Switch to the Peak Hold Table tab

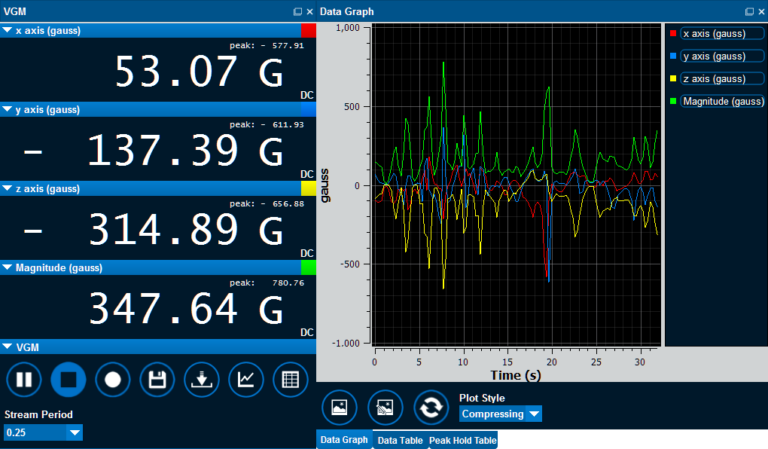click(461, 440)
